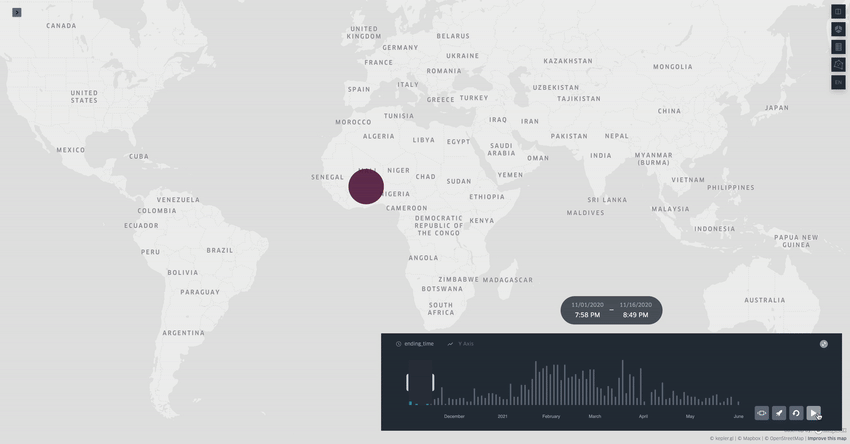Open the Mapbox attribution link
The height and width of the screenshot is (444, 850).
coord(750,438)
